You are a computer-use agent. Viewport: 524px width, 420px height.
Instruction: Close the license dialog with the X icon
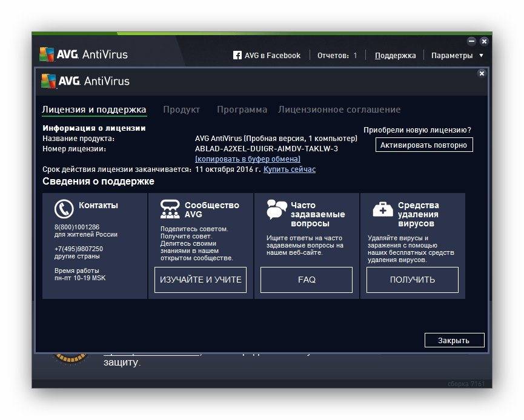pyautogui.click(x=482, y=73)
